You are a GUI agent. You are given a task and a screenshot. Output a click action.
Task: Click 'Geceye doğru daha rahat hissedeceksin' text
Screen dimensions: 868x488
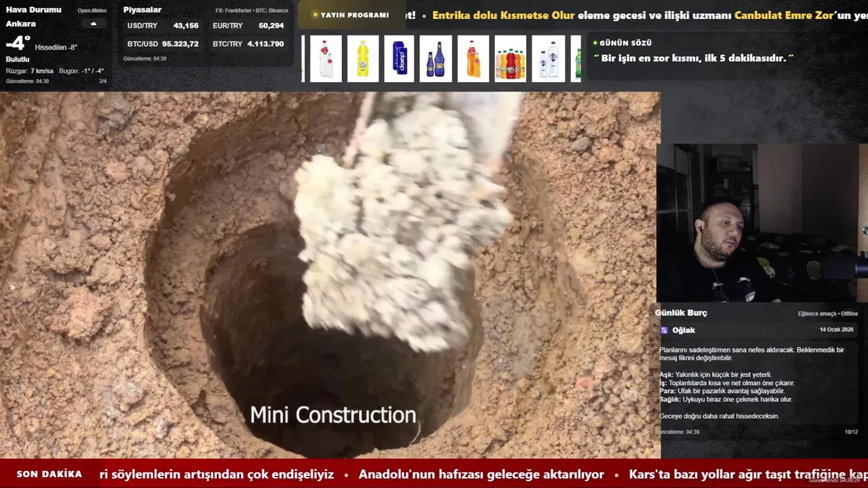719,416
